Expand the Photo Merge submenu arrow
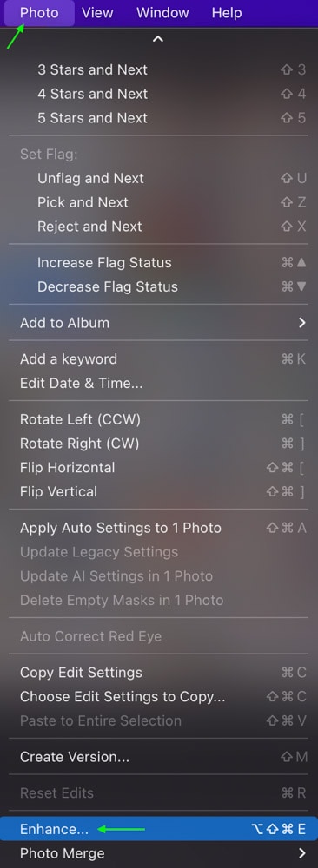Screen dimensions: 318x868 click(302, 853)
